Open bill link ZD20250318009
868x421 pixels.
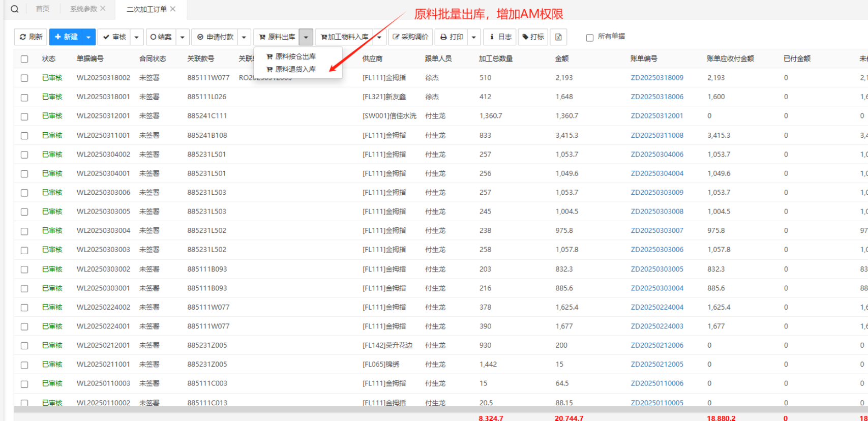click(657, 78)
